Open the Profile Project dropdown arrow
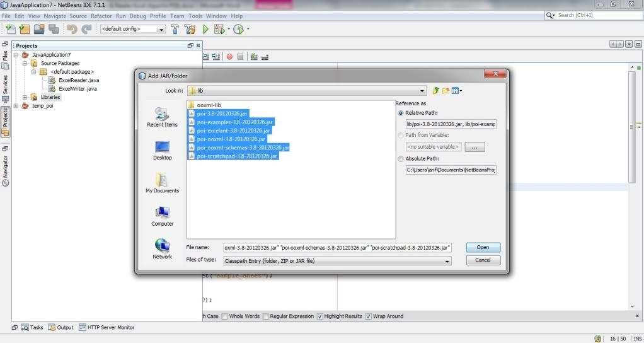Screen dimensions: 644x343 [248, 29]
